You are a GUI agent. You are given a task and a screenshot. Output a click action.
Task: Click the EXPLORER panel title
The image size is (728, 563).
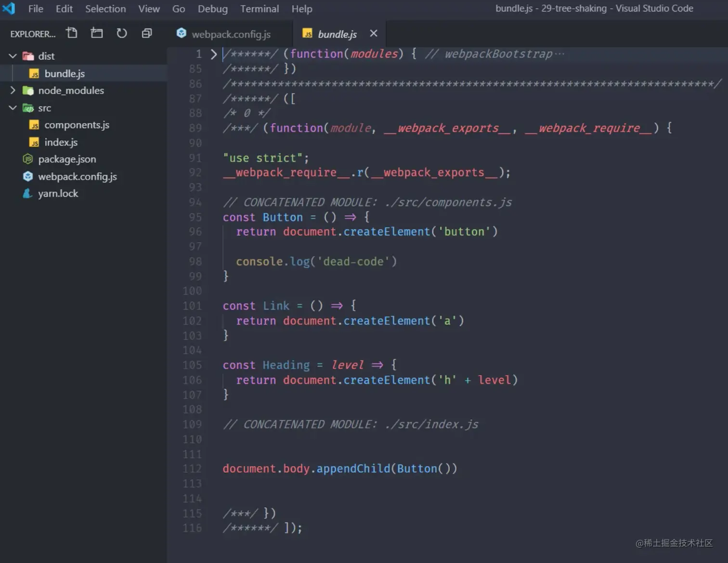click(x=33, y=34)
